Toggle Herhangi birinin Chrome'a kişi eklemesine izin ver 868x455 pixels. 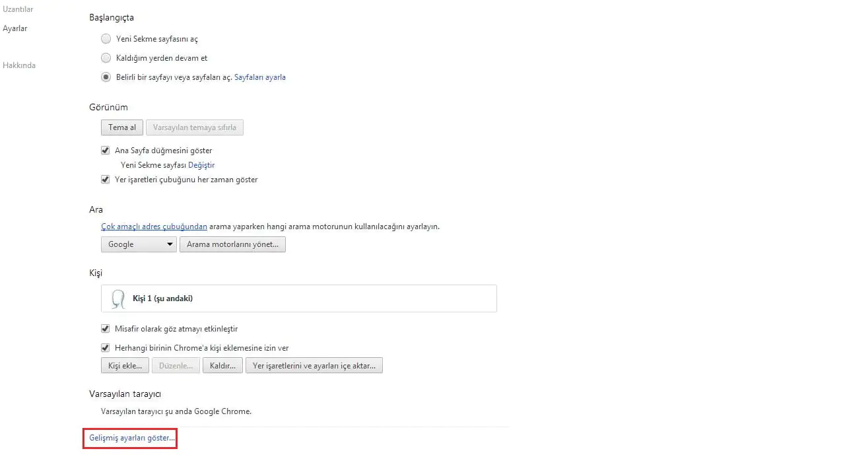point(105,347)
